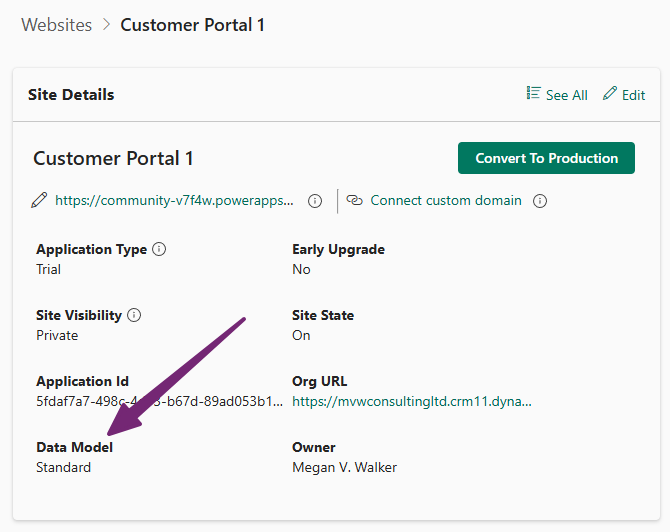Image resolution: width=670 pixels, height=532 pixels.
Task: Select Connect custom domain link
Action: pos(446,200)
